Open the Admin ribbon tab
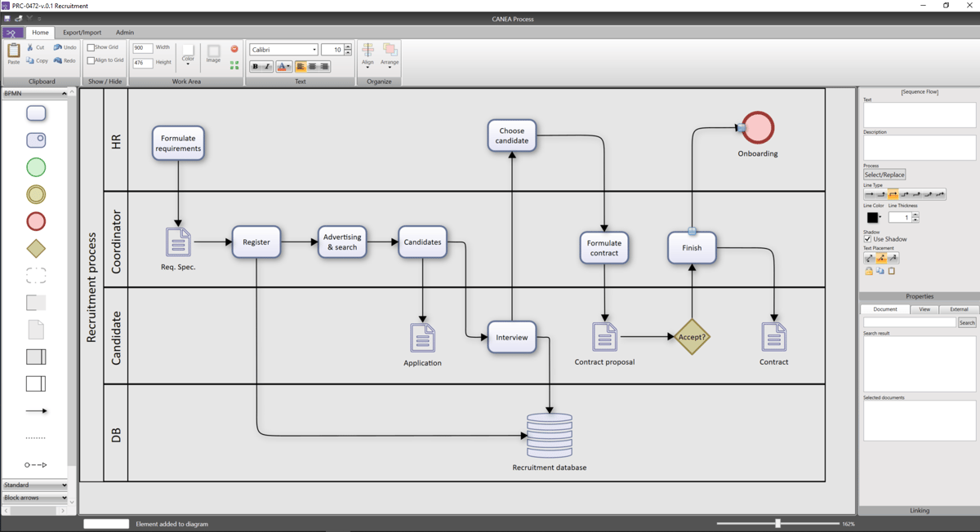 click(x=125, y=32)
